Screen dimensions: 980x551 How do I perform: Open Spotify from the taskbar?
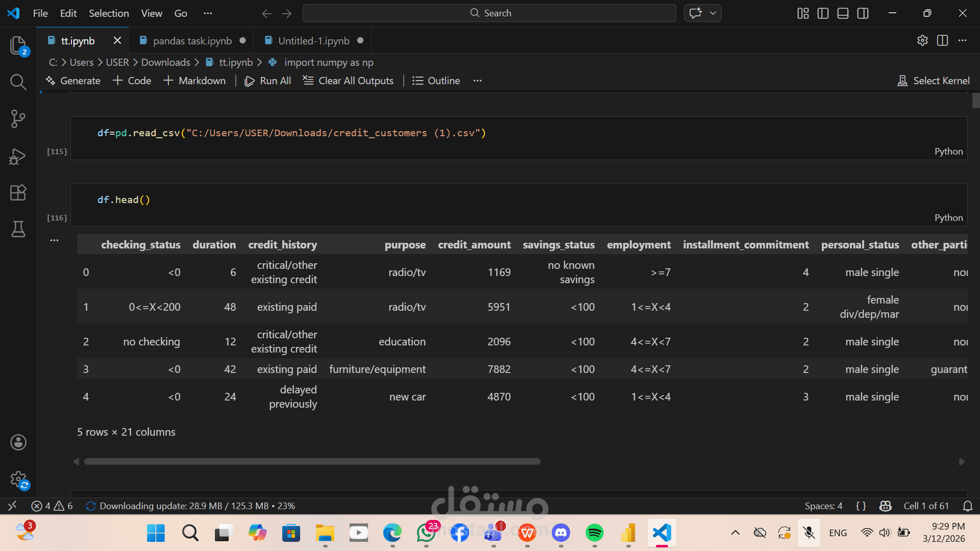(594, 533)
